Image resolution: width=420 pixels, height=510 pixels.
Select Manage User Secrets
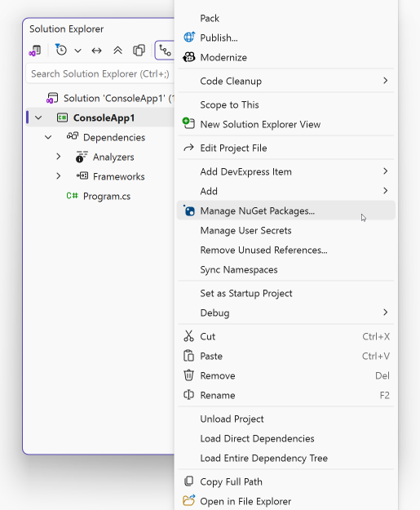click(286, 230)
